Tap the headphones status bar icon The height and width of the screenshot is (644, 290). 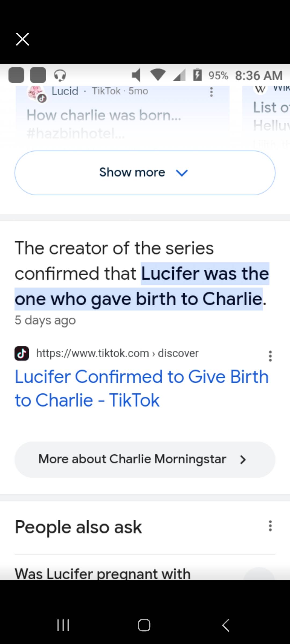[x=60, y=75]
